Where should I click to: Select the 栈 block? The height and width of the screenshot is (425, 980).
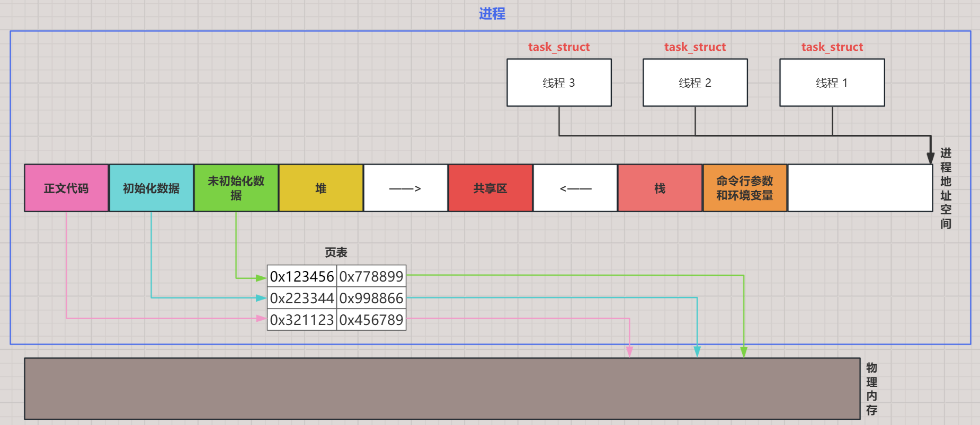(660, 188)
